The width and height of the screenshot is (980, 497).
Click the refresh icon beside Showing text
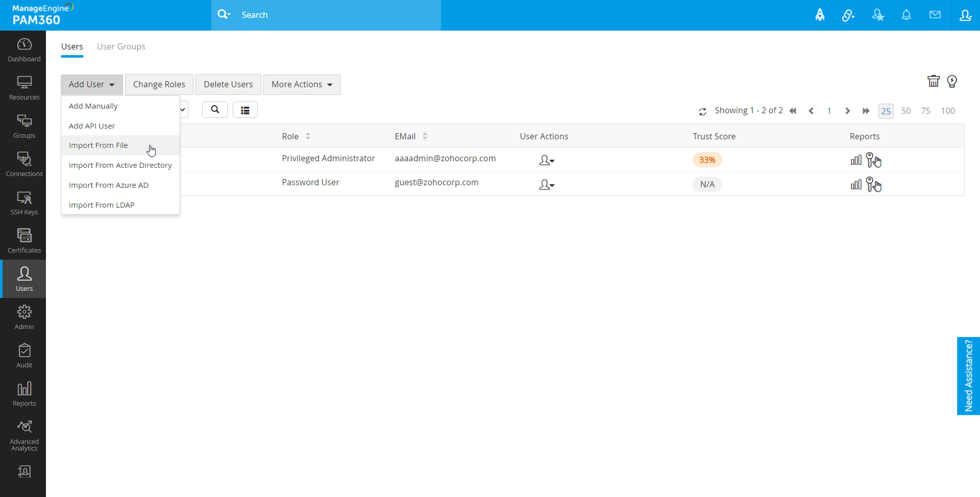702,111
